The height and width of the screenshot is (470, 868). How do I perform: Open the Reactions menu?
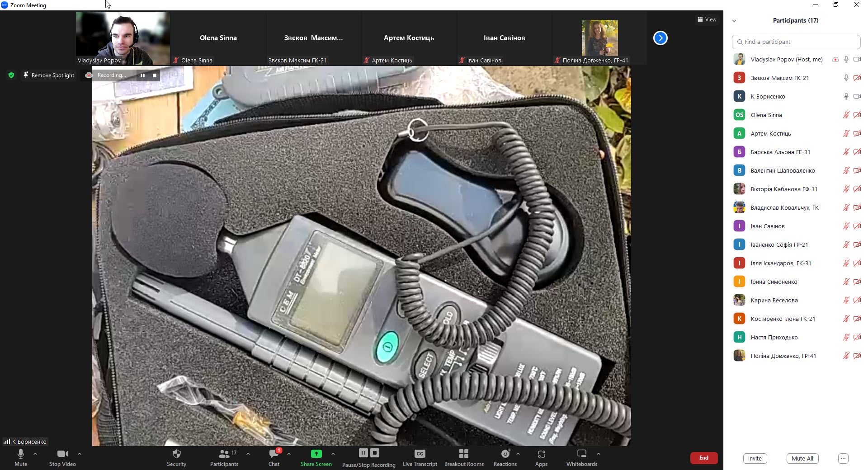pyautogui.click(x=505, y=457)
